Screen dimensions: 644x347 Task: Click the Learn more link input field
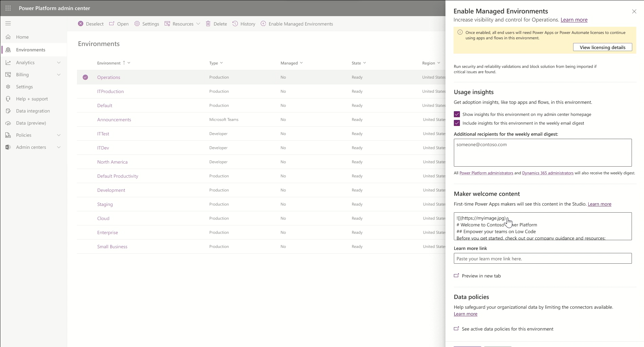[x=543, y=258]
